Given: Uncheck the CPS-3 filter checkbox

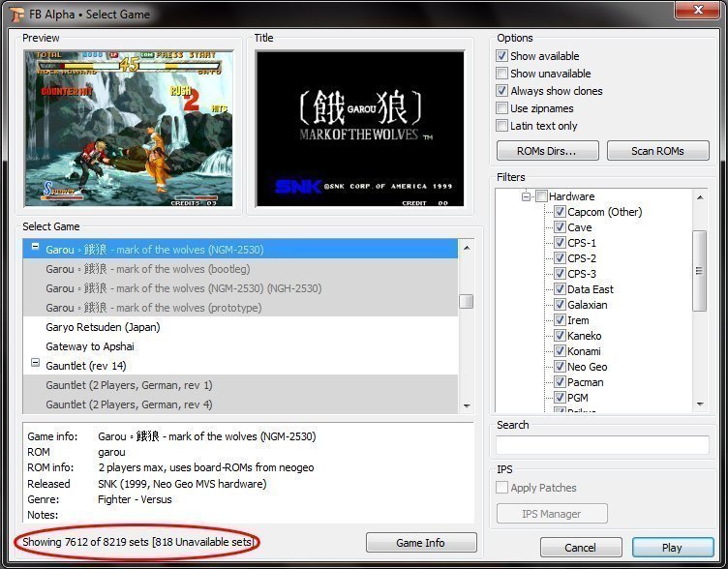Looking at the screenshot, I should pyautogui.click(x=560, y=274).
